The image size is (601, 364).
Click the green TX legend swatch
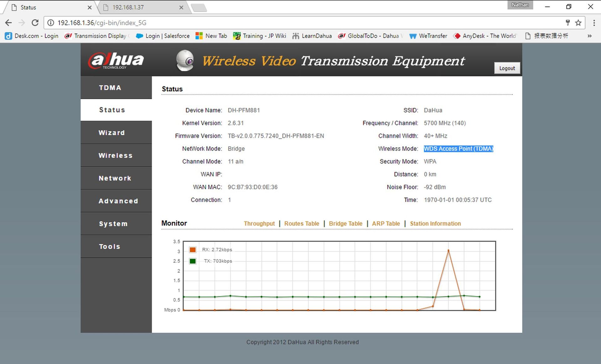coord(193,261)
